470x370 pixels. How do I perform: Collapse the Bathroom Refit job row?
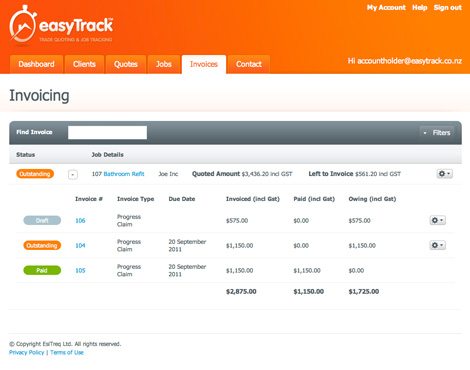coord(73,174)
